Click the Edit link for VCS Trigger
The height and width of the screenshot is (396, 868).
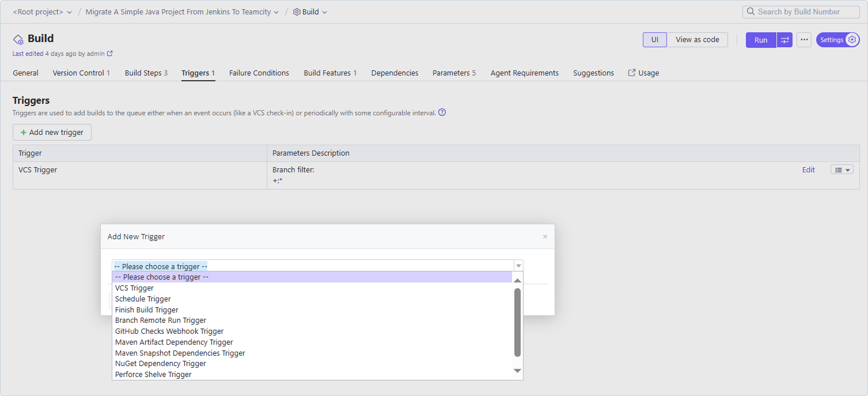808,170
